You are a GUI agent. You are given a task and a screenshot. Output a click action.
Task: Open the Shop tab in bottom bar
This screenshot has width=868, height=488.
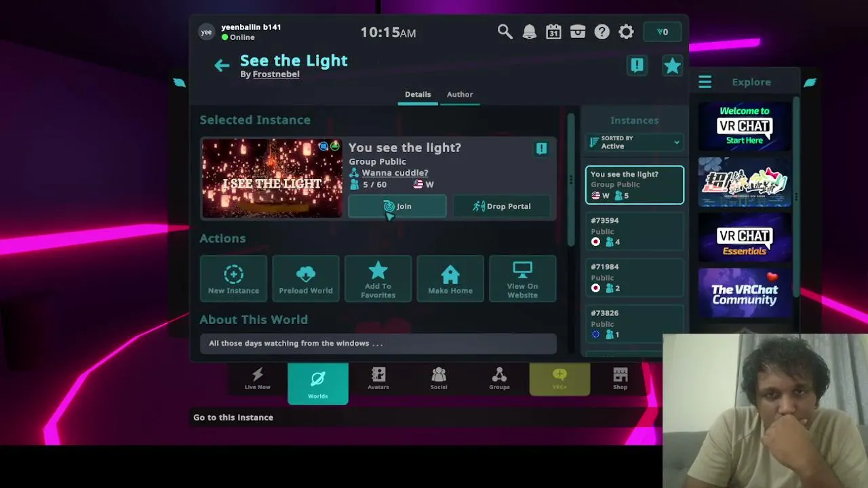(x=620, y=379)
